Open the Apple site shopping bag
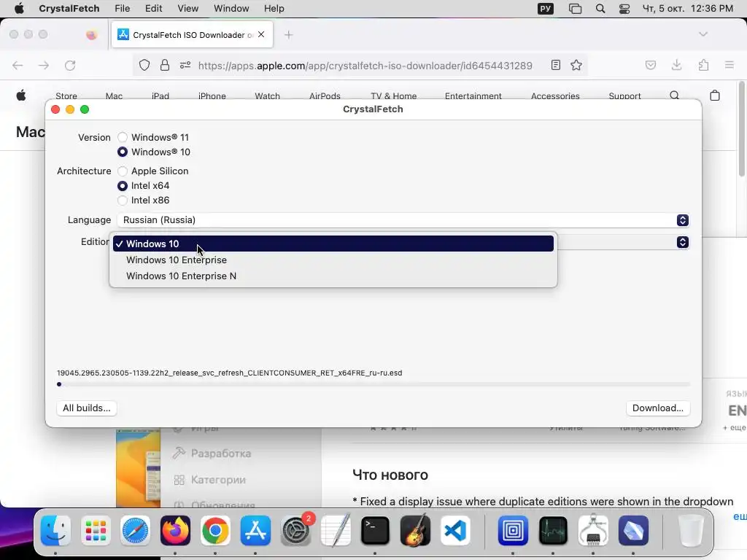747x560 pixels. (715, 96)
